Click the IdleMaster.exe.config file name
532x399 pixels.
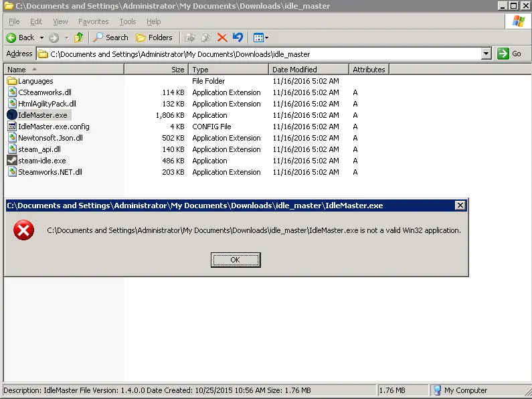coord(54,127)
